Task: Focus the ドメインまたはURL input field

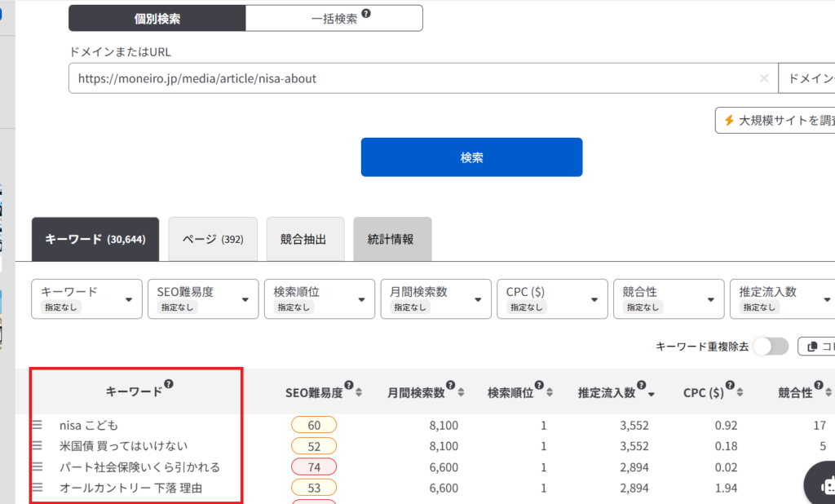Action: click(423, 78)
